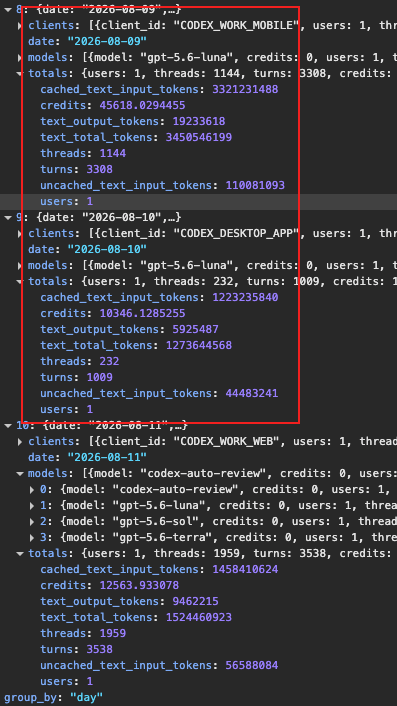This screenshot has height=706, width=397.
Task: Expand the models array under date 2026-08-10
Action: click(x=20, y=266)
